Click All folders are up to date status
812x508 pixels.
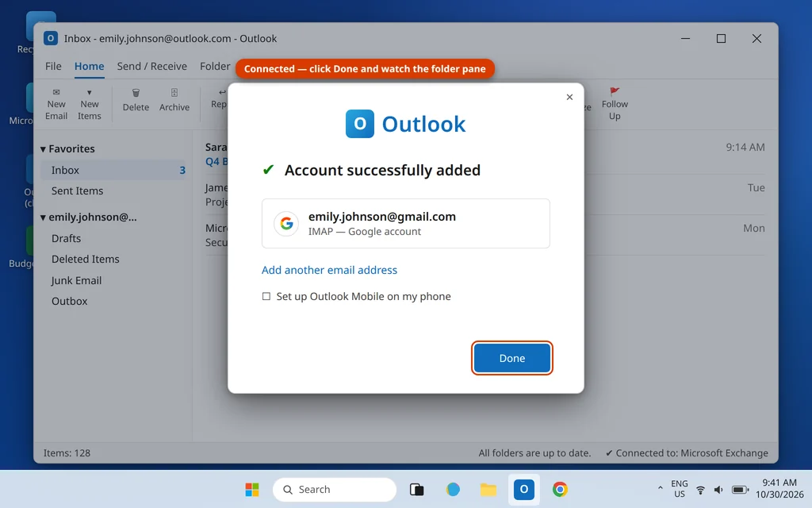pyautogui.click(x=534, y=453)
